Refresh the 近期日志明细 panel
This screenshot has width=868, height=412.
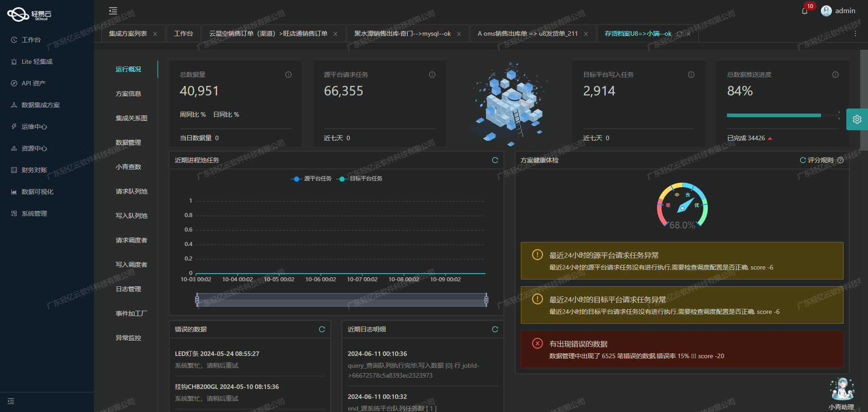tap(495, 329)
